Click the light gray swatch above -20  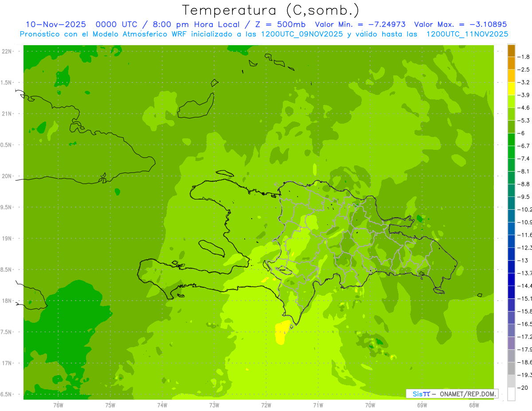click(x=511, y=381)
